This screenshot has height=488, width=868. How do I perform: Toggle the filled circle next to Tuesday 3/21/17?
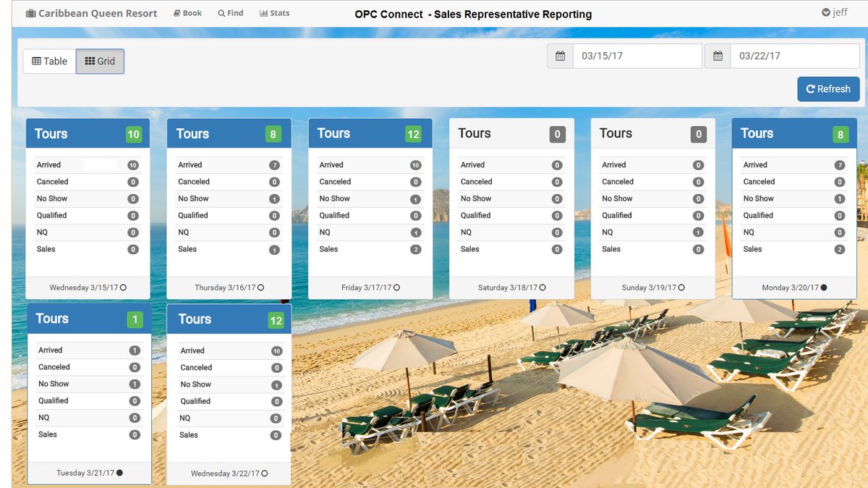point(119,473)
